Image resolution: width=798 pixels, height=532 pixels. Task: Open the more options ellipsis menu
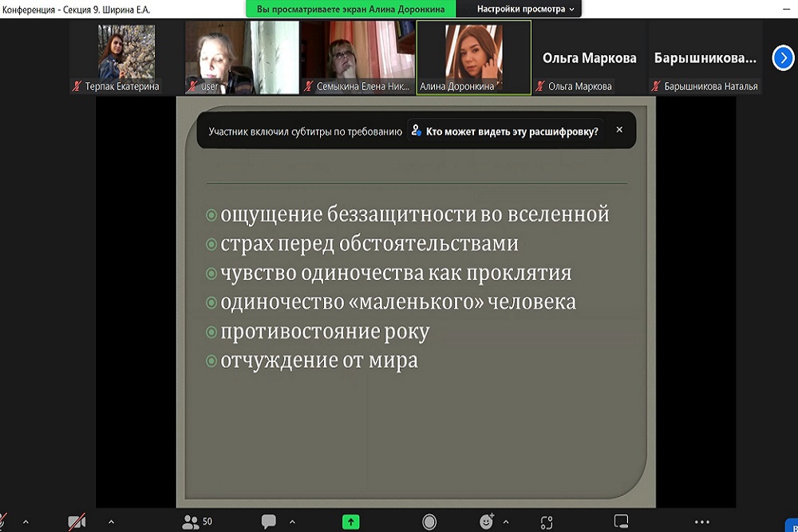coord(702,522)
